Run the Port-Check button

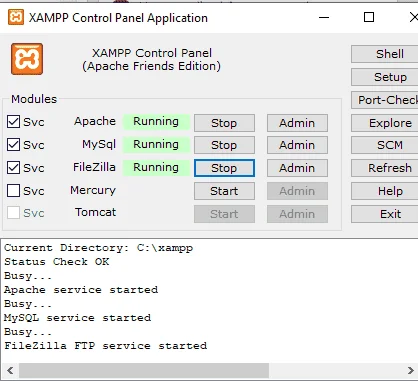(385, 100)
